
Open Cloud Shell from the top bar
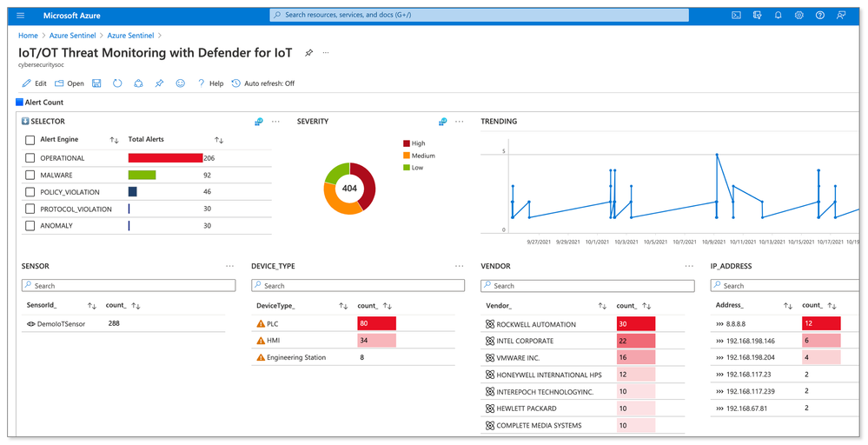736,16
